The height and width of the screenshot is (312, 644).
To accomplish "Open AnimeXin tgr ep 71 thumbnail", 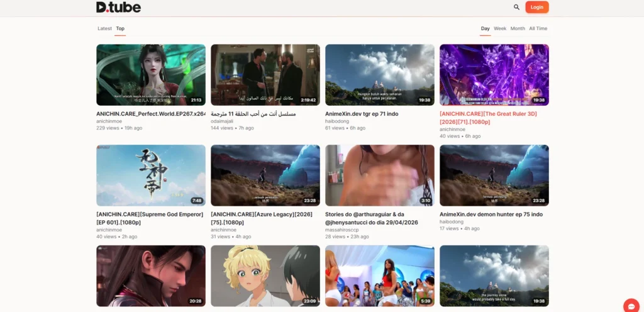I will 379,75.
